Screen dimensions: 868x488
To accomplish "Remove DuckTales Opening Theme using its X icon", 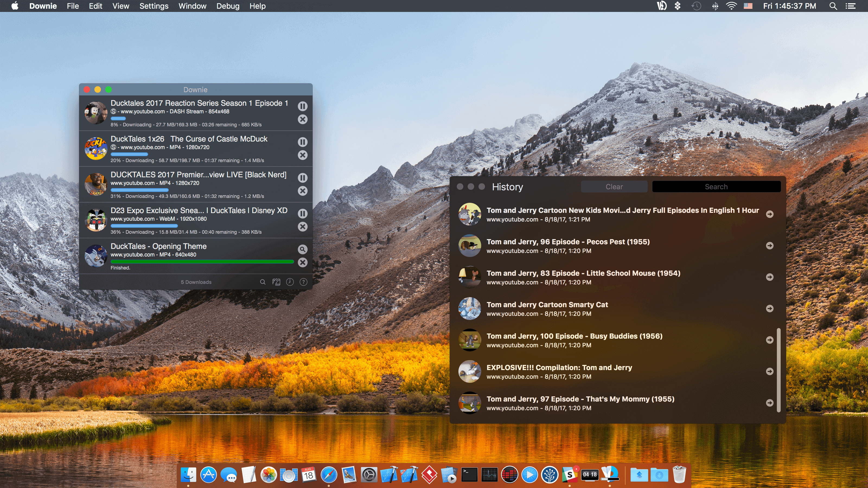I will (303, 263).
